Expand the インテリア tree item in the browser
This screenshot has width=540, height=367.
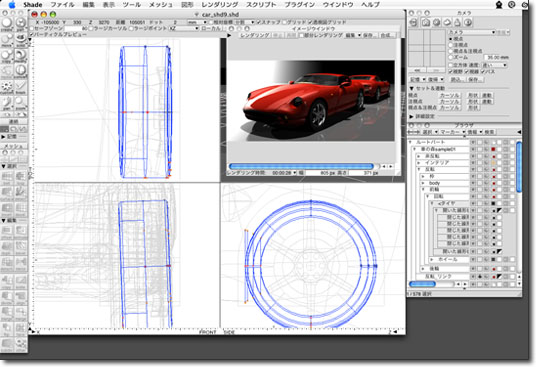click(x=419, y=162)
